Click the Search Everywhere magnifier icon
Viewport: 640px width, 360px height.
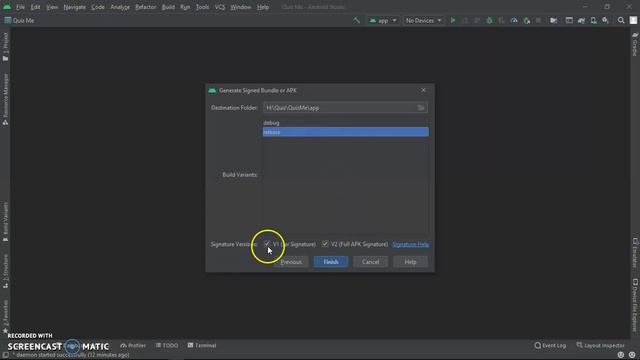[x=621, y=20]
